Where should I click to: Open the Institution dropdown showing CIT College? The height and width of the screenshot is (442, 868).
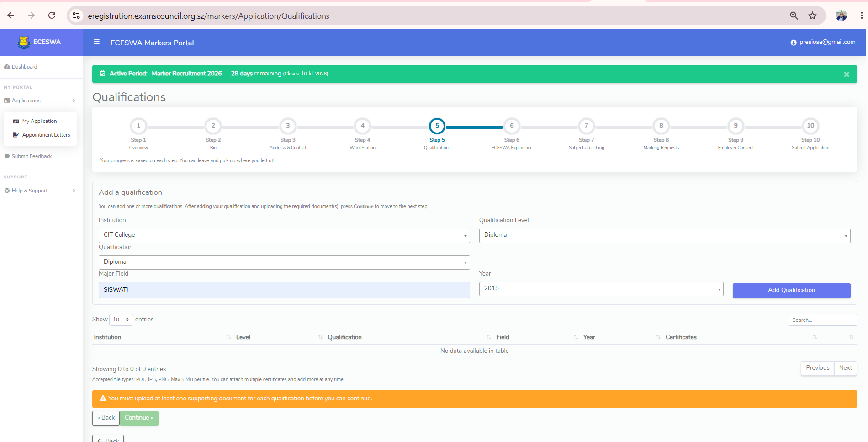284,235
